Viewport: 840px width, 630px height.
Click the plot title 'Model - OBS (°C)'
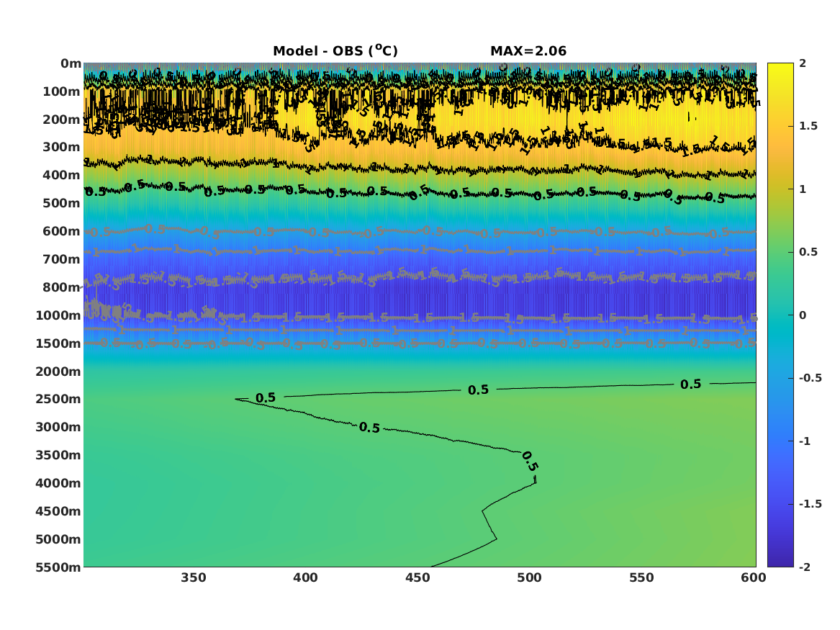(335, 50)
